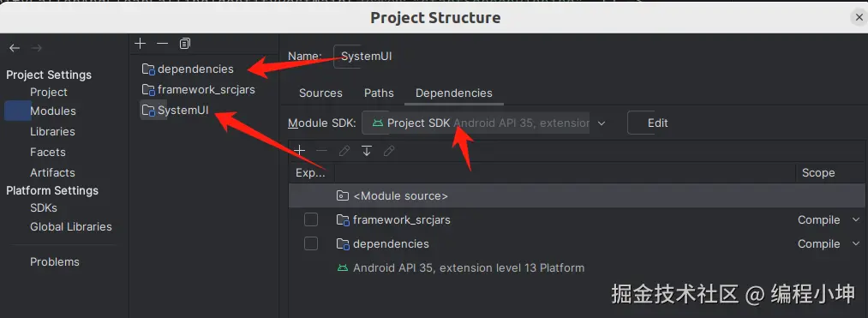This screenshot has width=868, height=318.
Task: Add a new module with the plus icon
Action: (x=140, y=43)
